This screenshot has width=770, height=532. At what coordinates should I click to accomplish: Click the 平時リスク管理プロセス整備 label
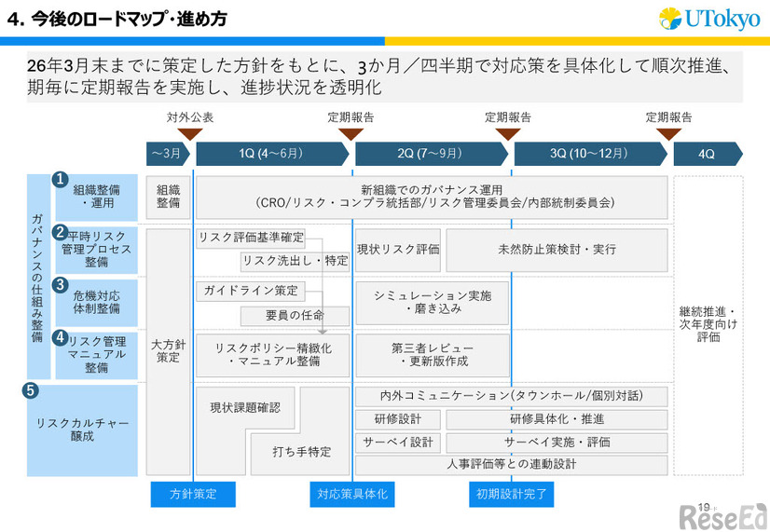pyautogui.click(x=96, y=250)
